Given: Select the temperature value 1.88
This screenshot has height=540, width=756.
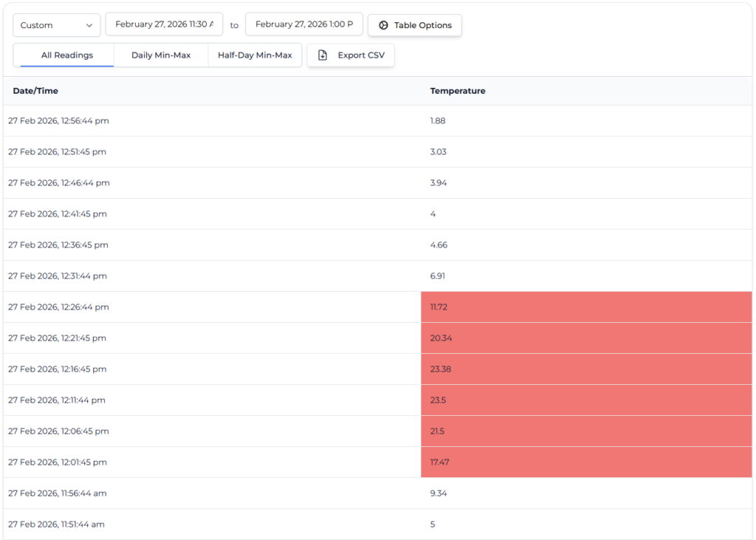Looking at the screenshot, I should tap(438, 120).
